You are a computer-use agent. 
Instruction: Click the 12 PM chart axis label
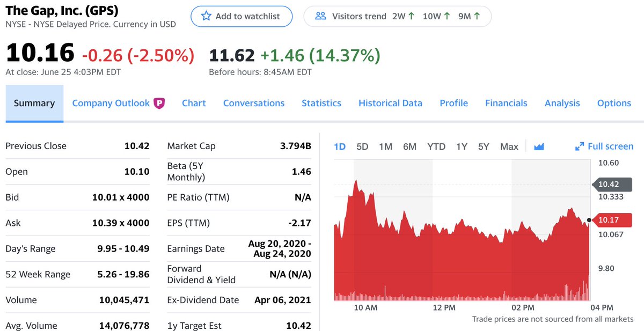[x=444, y=308]
